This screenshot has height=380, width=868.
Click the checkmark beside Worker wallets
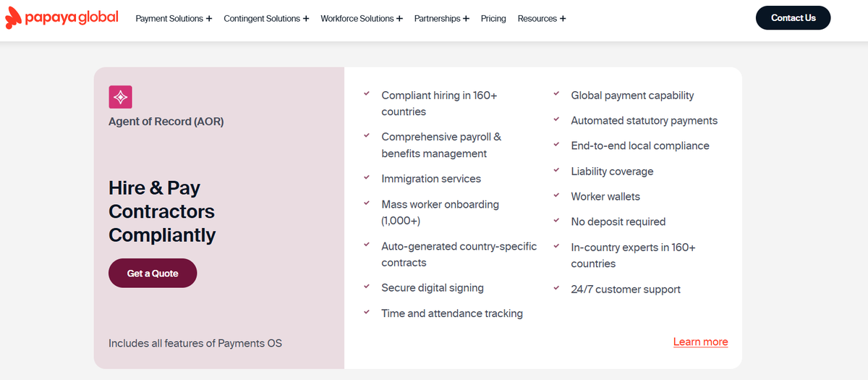tap(556, 195)
